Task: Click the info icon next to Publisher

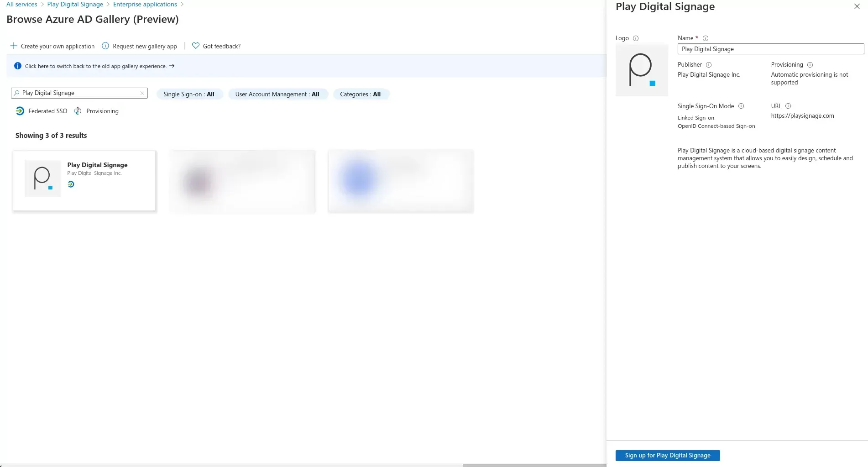Action: 709,65
